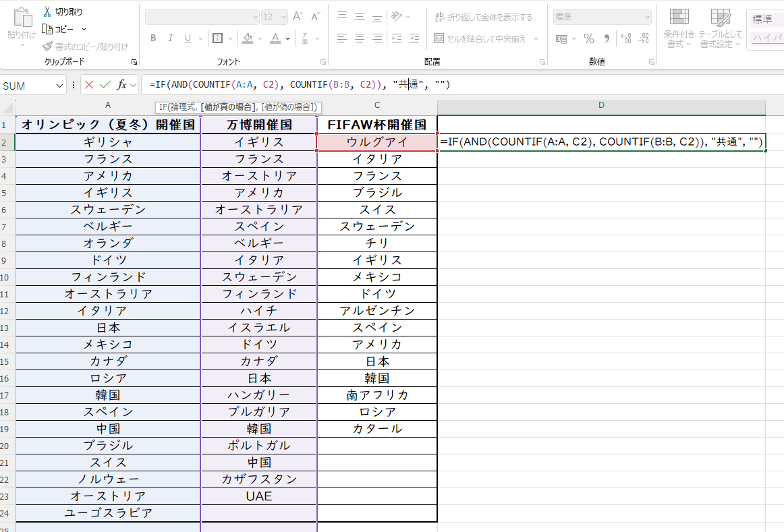Viewport: 784px width, 532px height.
Task: Click the Select All corner triangle
Action: coord(7,107)
